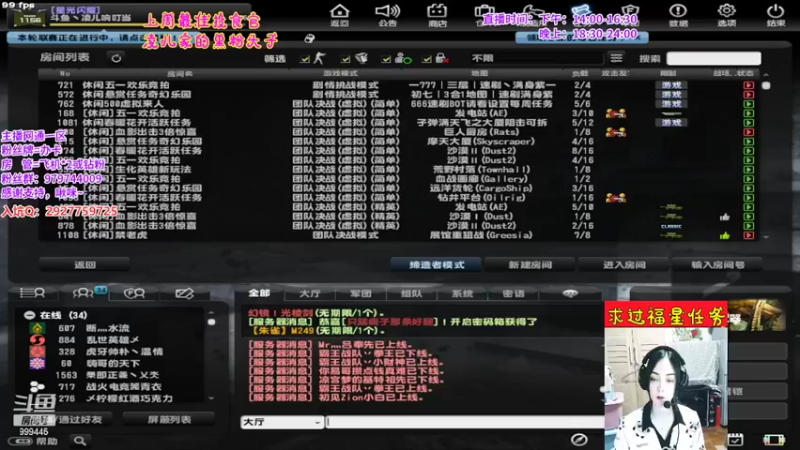Click the green thumbs-up icon on room 1108 row
Image resolution: width=800 pixels, height=450 pixels.
click(724, 235)
